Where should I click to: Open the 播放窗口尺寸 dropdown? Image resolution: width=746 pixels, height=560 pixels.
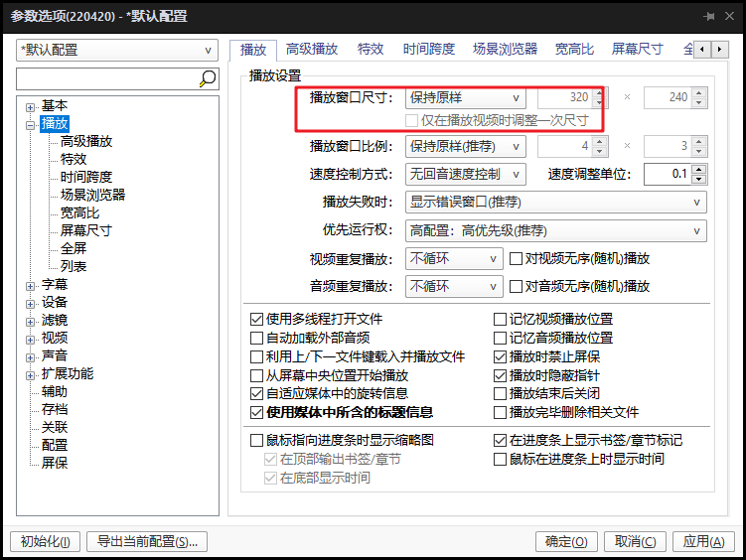click(x=465, y=98)
